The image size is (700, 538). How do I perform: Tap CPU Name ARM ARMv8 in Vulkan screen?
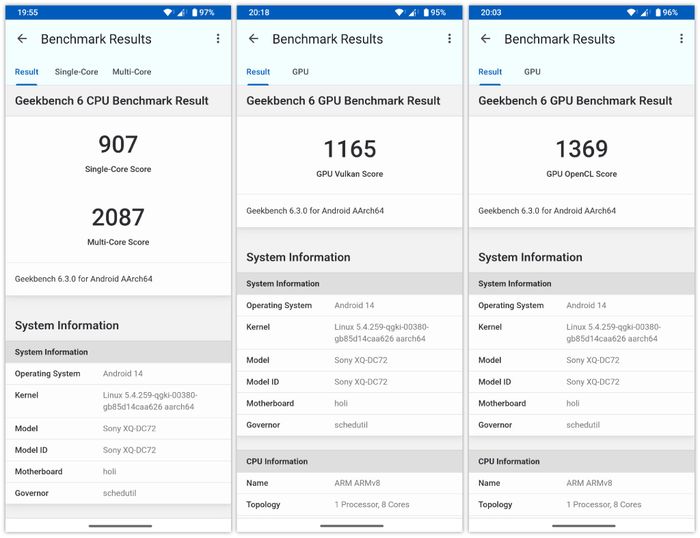pyautogui.click(x=350, y=483)
